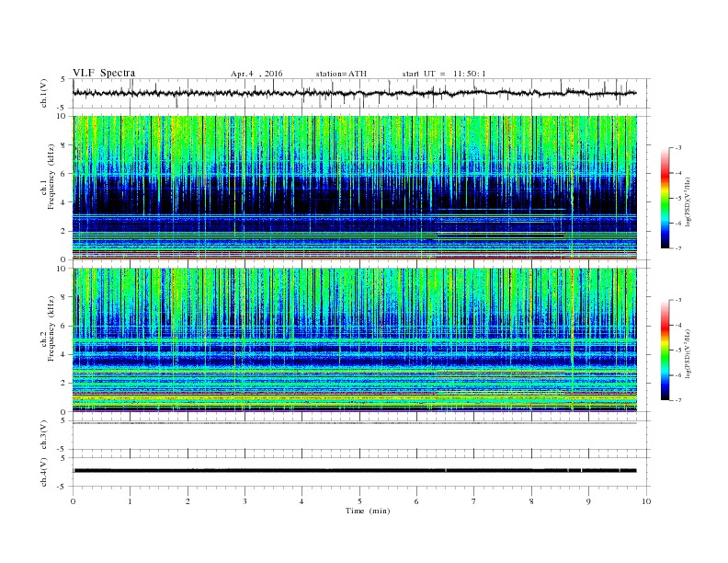Click the "station=ATH" header label
The image size is (728, 563).
(341, 74)
